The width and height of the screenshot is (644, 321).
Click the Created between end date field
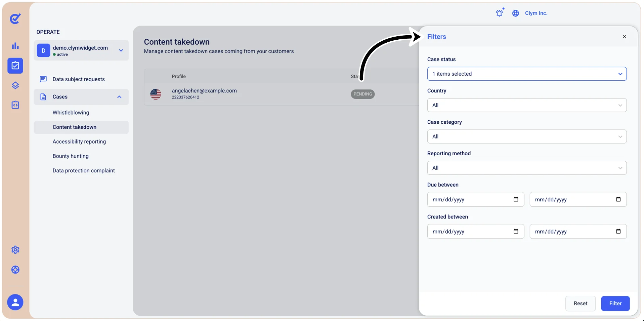pos(578,232)
